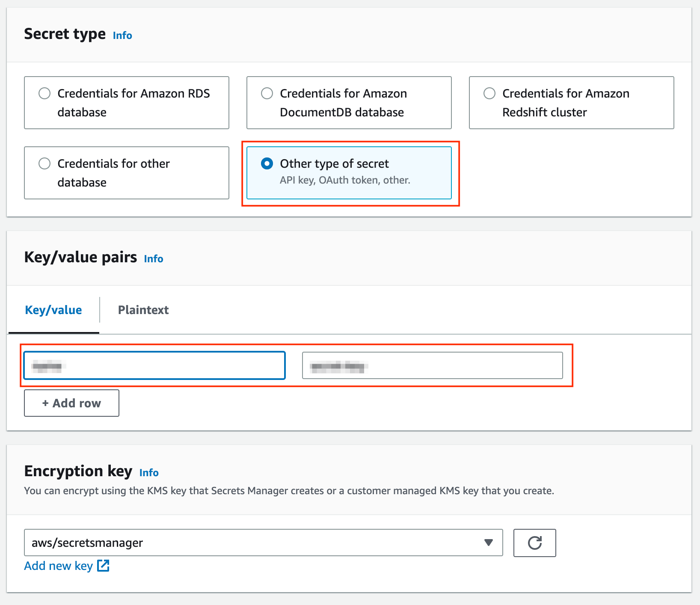Switch to the Plaintext tab
700x605 pixels.
coord(143,310)
